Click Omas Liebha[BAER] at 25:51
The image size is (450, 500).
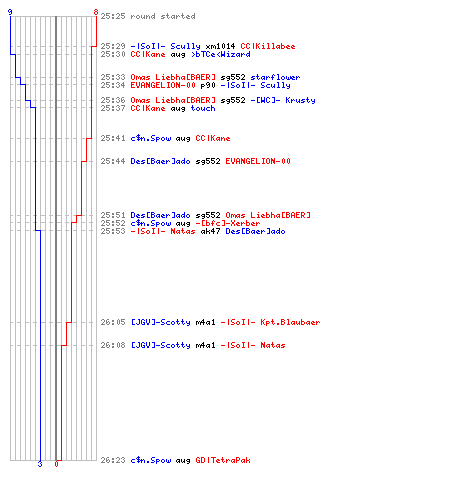click(268, 215)
